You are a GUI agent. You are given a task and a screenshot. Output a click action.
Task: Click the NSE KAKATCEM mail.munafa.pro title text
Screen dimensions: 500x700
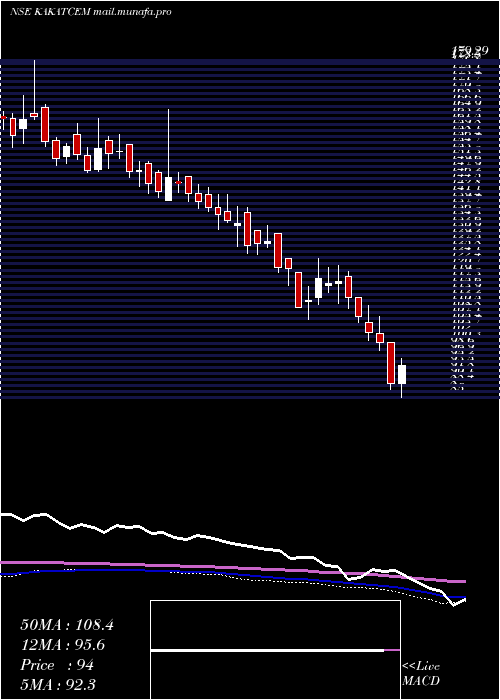click(91, 12)
